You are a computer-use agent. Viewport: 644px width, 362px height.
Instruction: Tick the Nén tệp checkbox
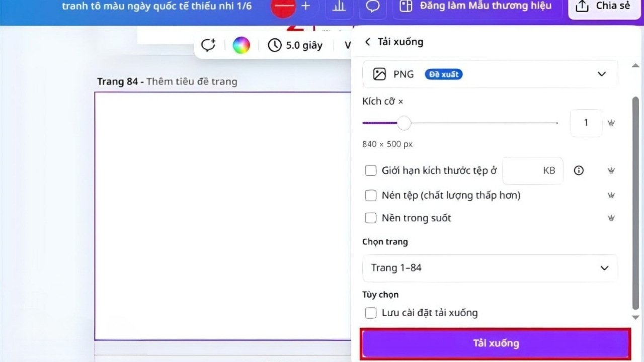[371, 195]
